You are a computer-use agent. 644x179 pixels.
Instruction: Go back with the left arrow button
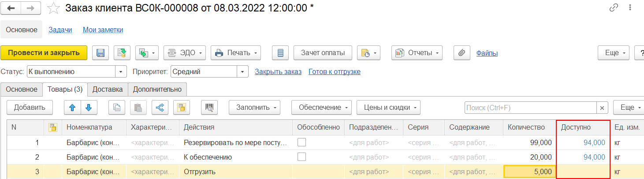tap(11, 8)
